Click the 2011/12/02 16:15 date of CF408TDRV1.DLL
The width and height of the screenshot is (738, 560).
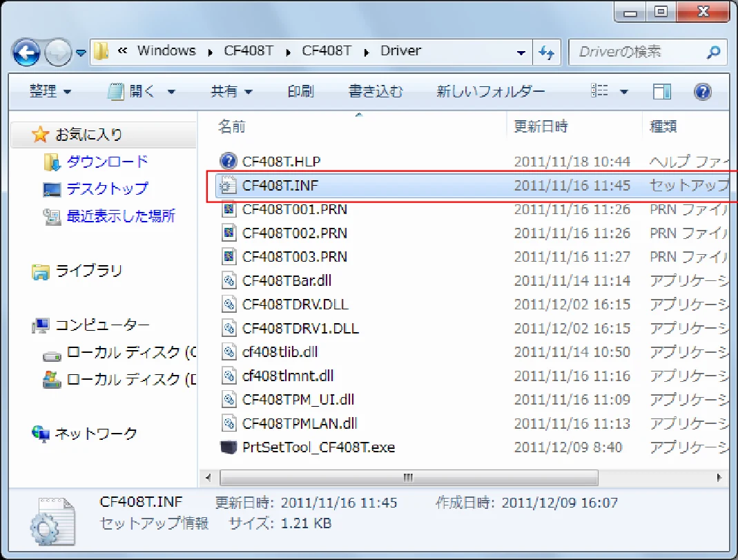(x=572, y=328)
